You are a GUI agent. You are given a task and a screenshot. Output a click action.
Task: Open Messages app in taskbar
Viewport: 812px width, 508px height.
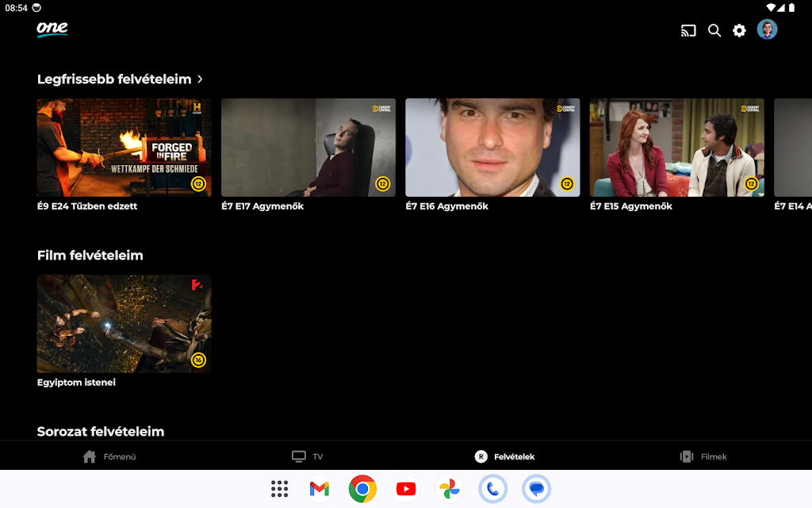coord(537,489)
